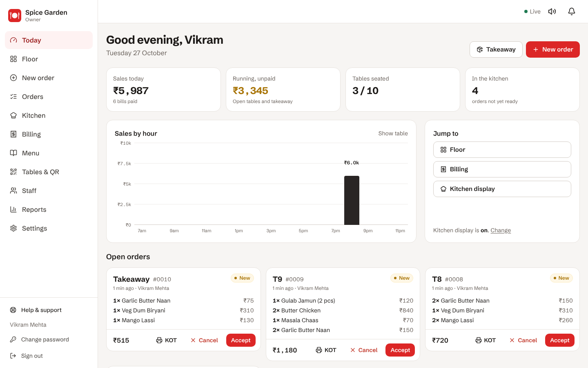Click the Tables & QR code icon

tap(13, 172)
